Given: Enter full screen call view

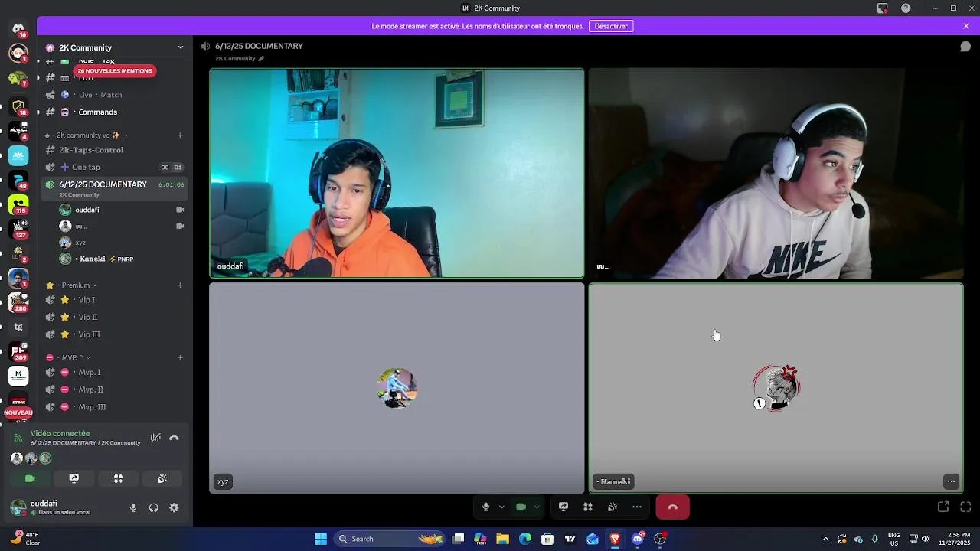Looking at the screenshot, I should [965, 507].
